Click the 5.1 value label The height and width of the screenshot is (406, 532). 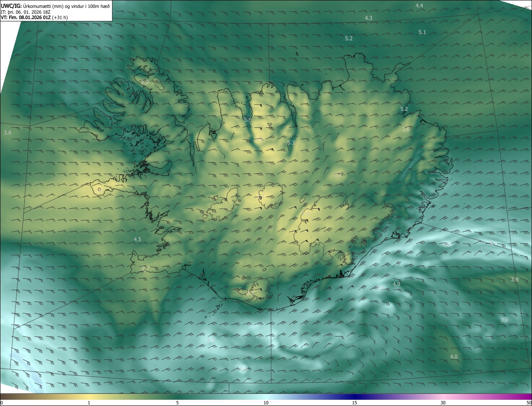tap(422, 32)
